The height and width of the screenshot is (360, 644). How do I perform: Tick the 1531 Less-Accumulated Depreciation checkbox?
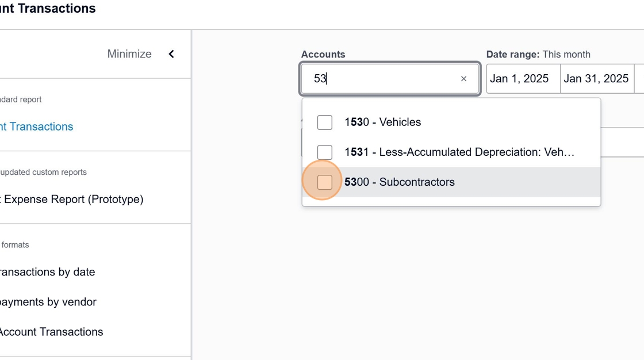click(x=325, y=152)
